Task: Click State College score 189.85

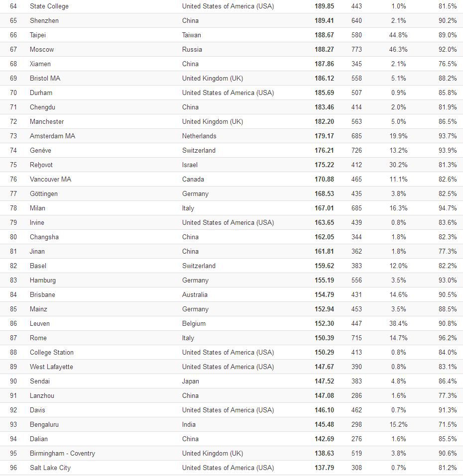Action: (x=324, y=6)
